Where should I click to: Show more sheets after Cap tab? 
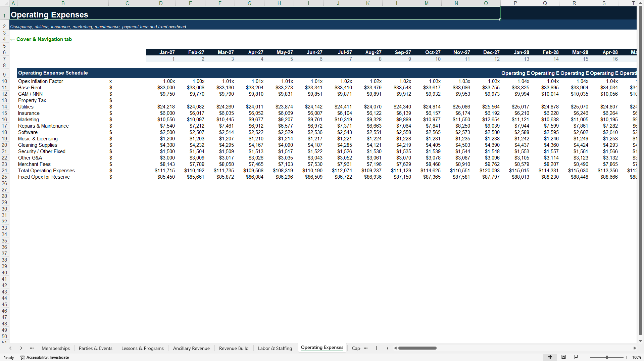pyautogui.click(x=365, y=348)
